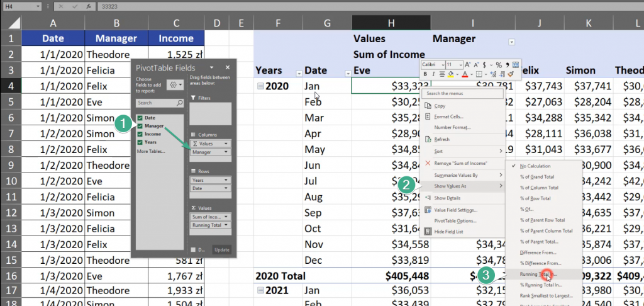Click the Italic button in mini toolbar

(434, 74)
